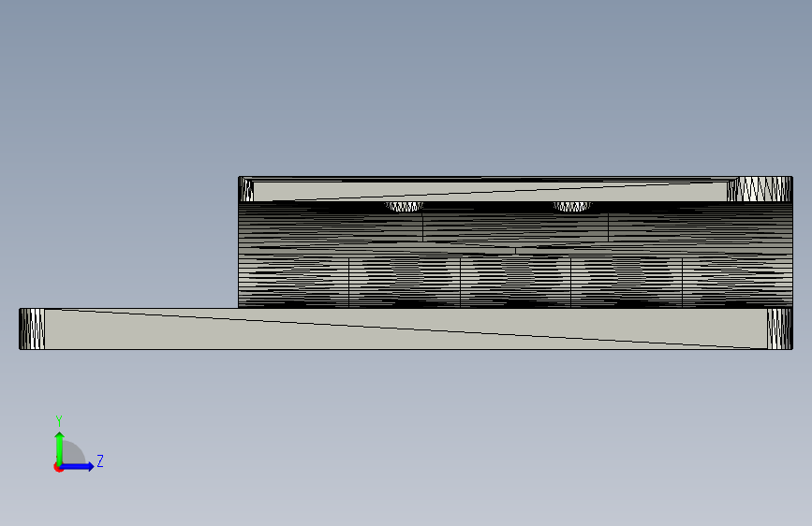Select the top cover strip of the upper block
This screenshot has width=812, height=526.
point(490,190)
